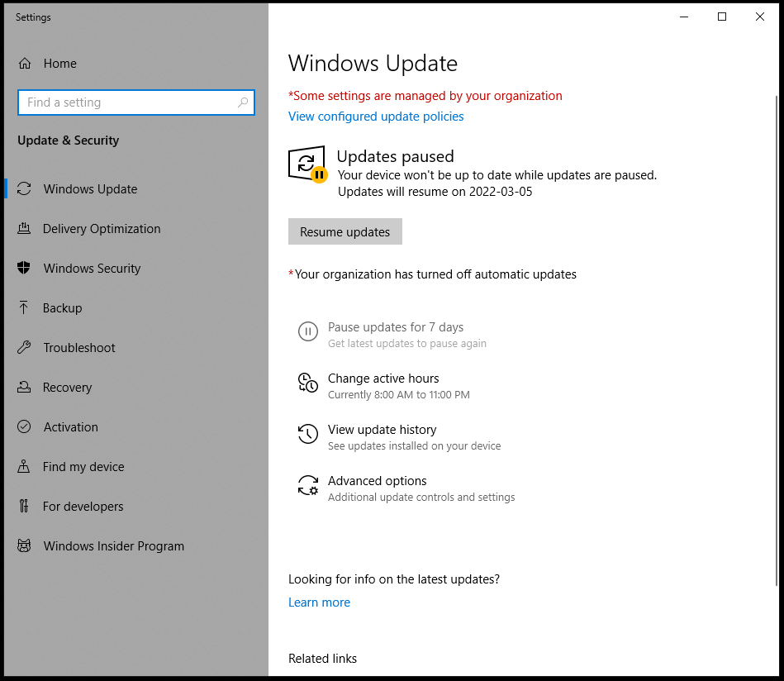Screen dimensions: 784x681
Task: Click the Change active hours icon
Action: (x=307, y=383)
